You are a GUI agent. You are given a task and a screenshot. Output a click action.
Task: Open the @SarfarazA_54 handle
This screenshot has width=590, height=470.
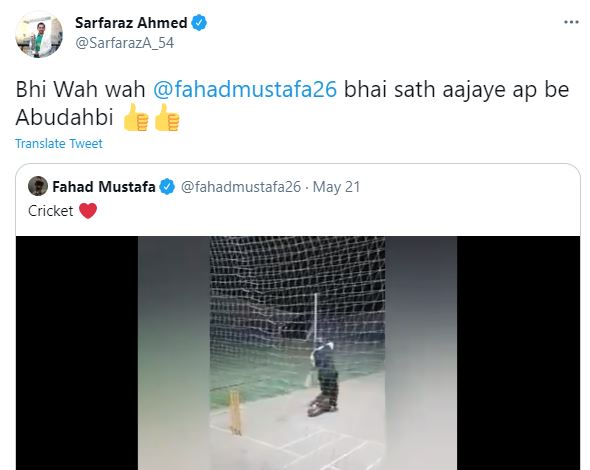pyautogui.click(x=125, y=43)
